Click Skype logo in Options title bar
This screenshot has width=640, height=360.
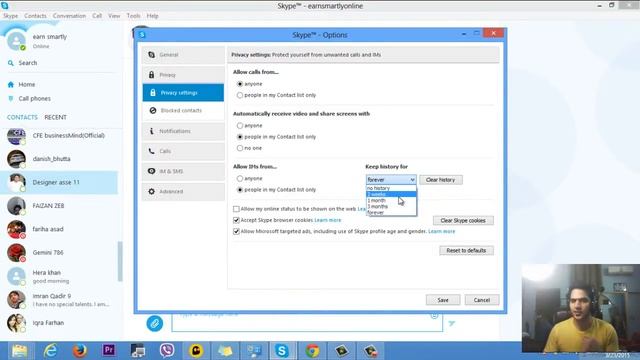point(142,35)
